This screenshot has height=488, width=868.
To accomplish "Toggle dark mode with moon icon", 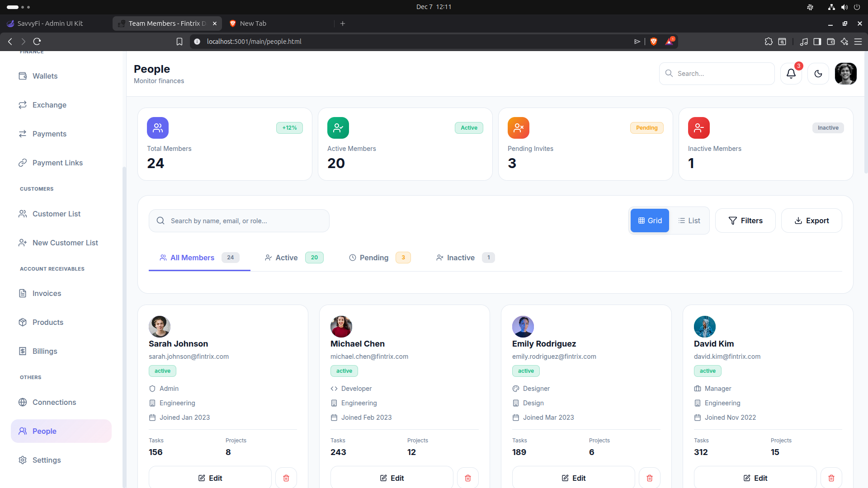I will 818,74.
